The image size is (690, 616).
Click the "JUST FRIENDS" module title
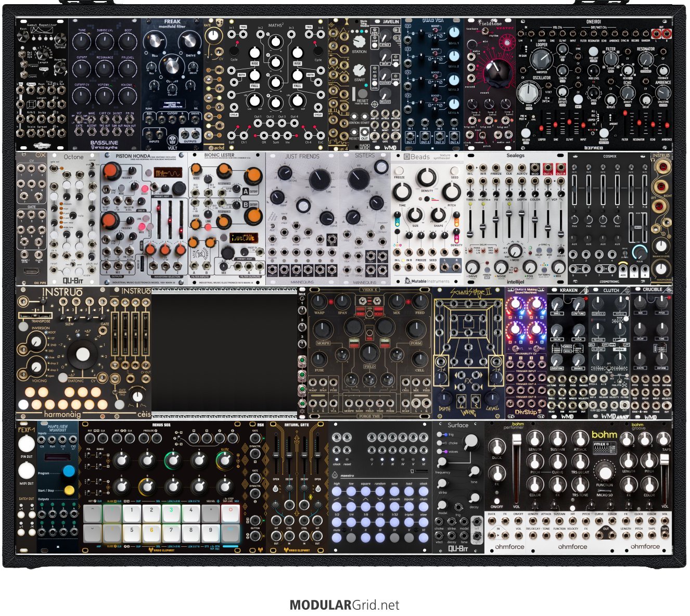302,156
